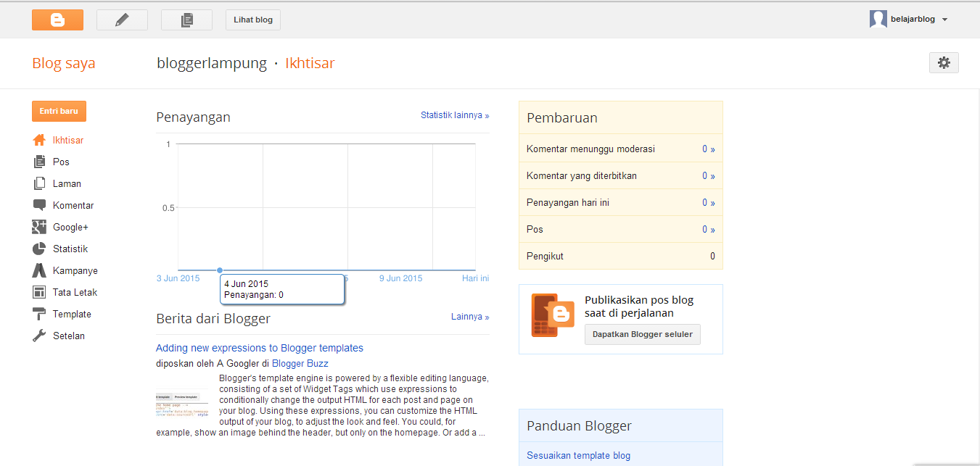This screenshot has height=466, width=980.
Task: Select Template in the sidebar
Action: tap(72, 314)
